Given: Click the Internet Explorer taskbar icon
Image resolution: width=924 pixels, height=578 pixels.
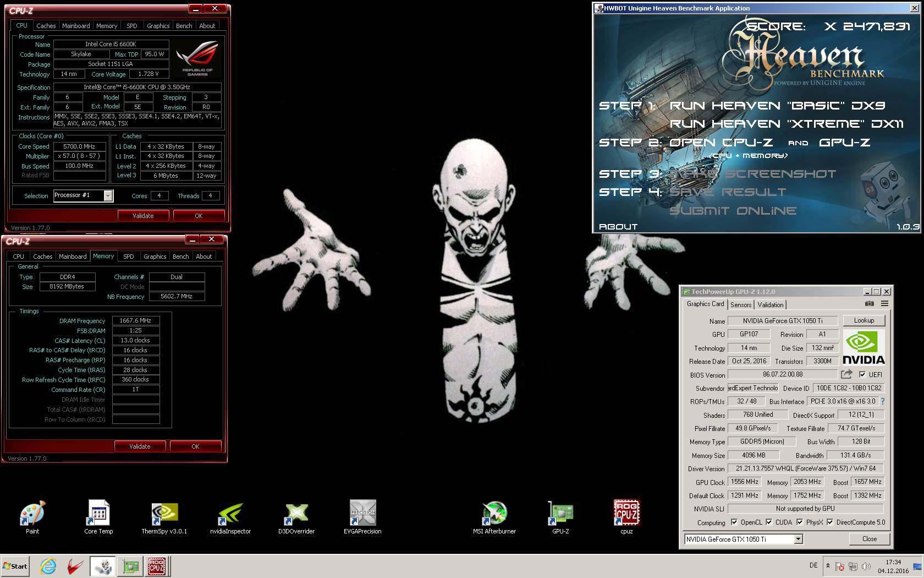Looking at the screenshot, I should point(48,566).
